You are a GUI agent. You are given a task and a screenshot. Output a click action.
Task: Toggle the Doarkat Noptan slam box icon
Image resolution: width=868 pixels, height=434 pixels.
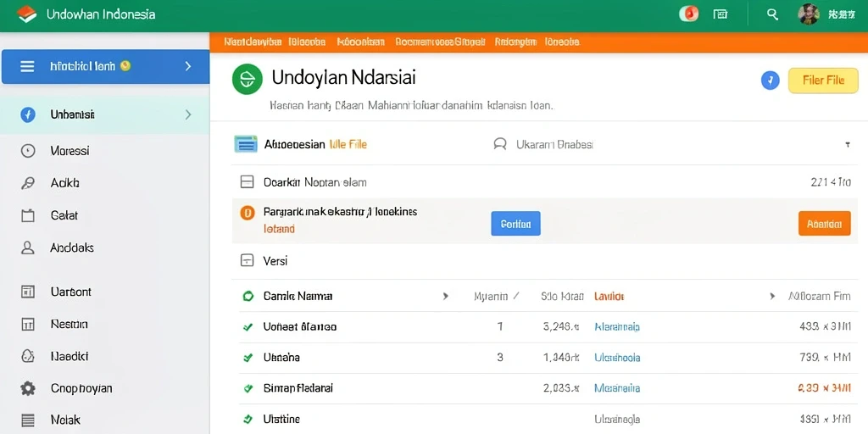(x=247, y=182)
